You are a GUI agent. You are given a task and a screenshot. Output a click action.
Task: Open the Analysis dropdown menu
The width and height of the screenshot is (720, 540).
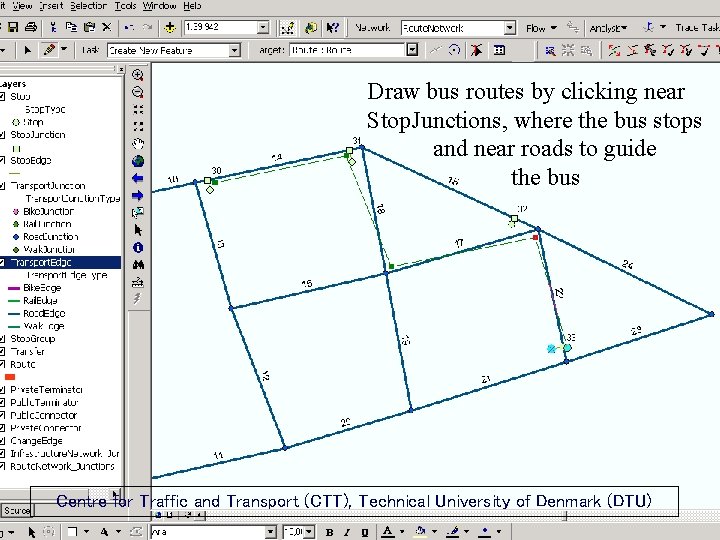pos(608,28)
